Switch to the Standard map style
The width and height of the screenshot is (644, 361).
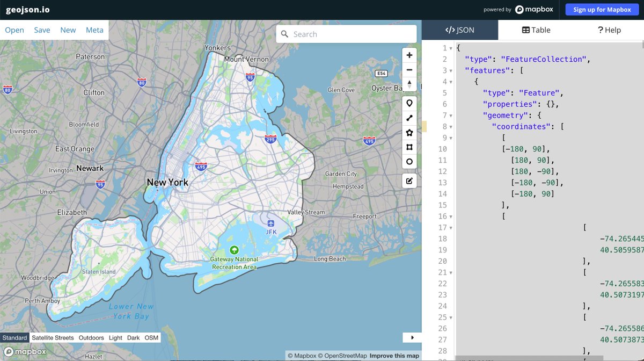[14, 338]
